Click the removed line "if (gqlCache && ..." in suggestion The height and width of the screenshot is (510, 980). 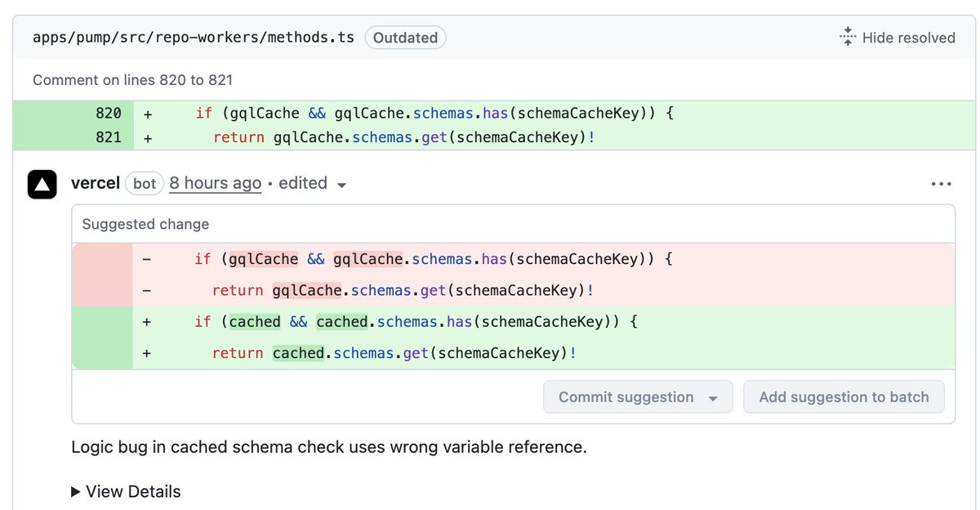pyautogui.click(x=433, y=259)
